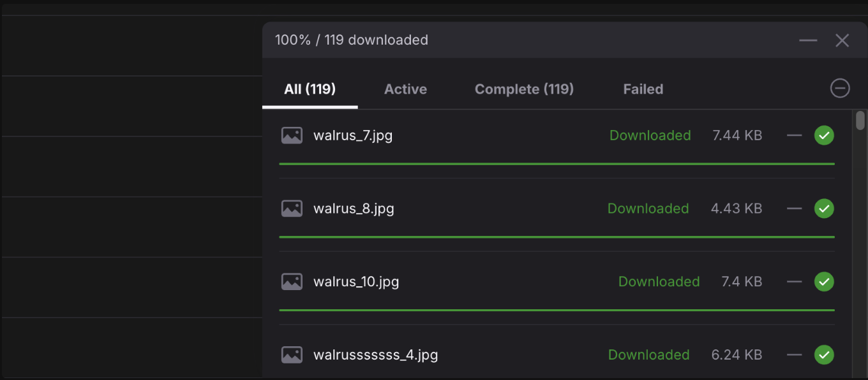Click green checkmark for walrus_8.jpg
This screenshot has width=868, height=380.
pyautogui.click(x=824, y=208)
